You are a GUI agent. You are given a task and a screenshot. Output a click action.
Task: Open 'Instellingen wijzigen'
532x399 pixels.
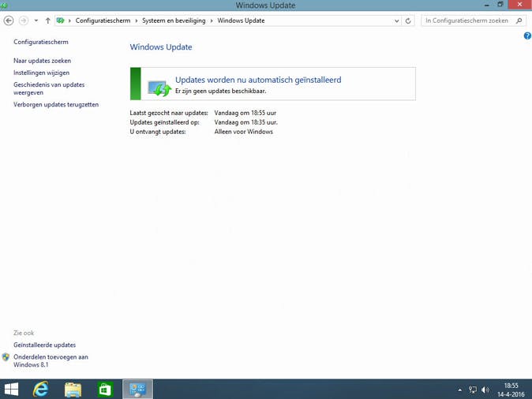tap(41, 73)
